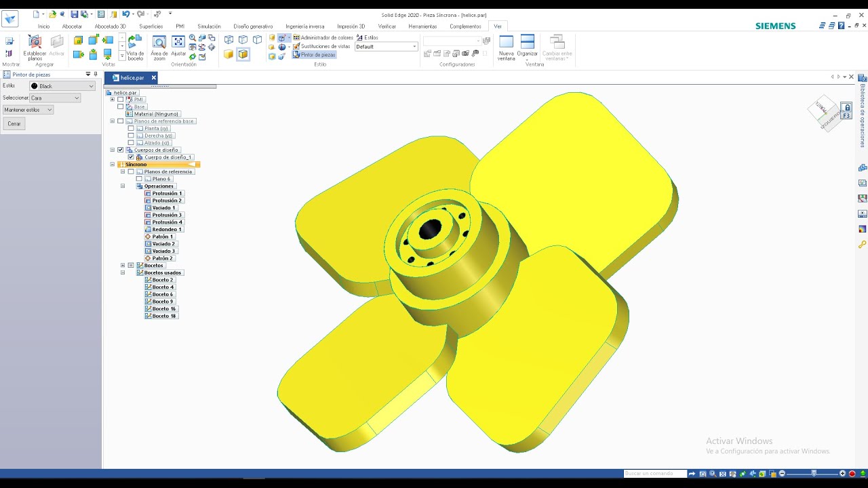Select Material (Ninguno) entry in tree
Viewport: 868px width, 488px height.
pyautogui.click(x=153, y=114)
